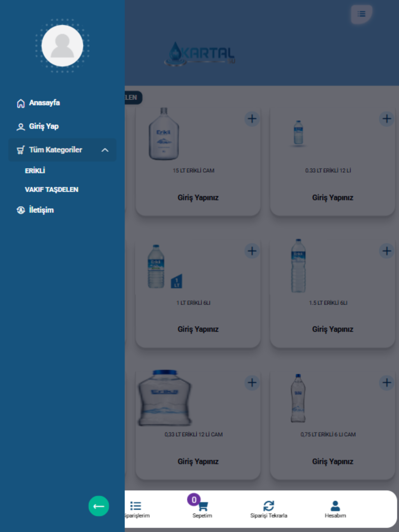Screen dimensions: 399x532
Task: Open the İletişim menu item
Action: 62,210
